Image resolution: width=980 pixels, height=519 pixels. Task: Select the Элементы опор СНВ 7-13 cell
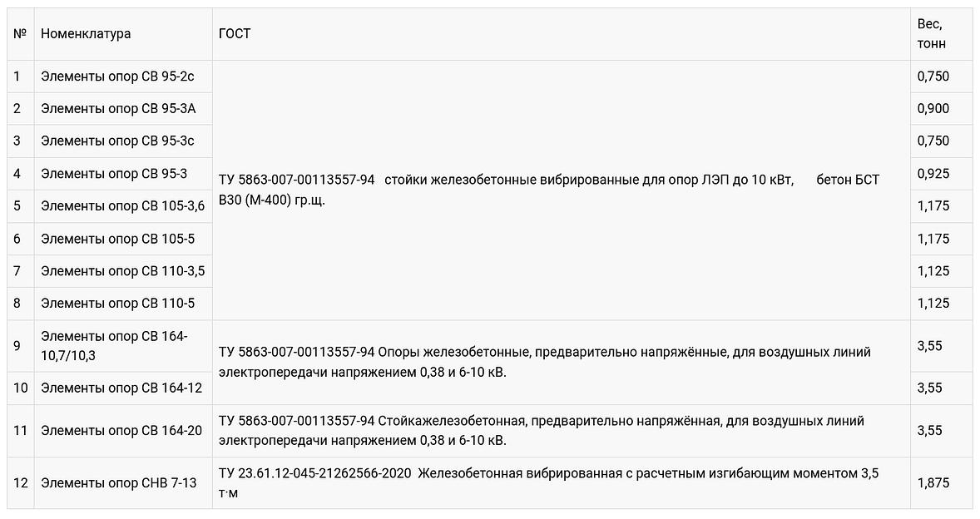click(x=119, y=482)
